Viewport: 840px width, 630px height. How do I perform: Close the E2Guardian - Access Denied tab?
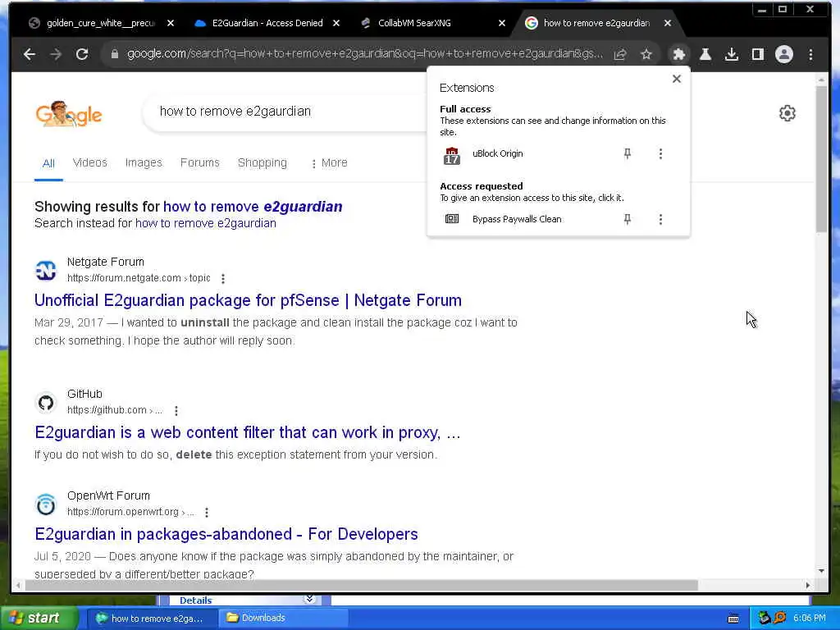[336, 23]
